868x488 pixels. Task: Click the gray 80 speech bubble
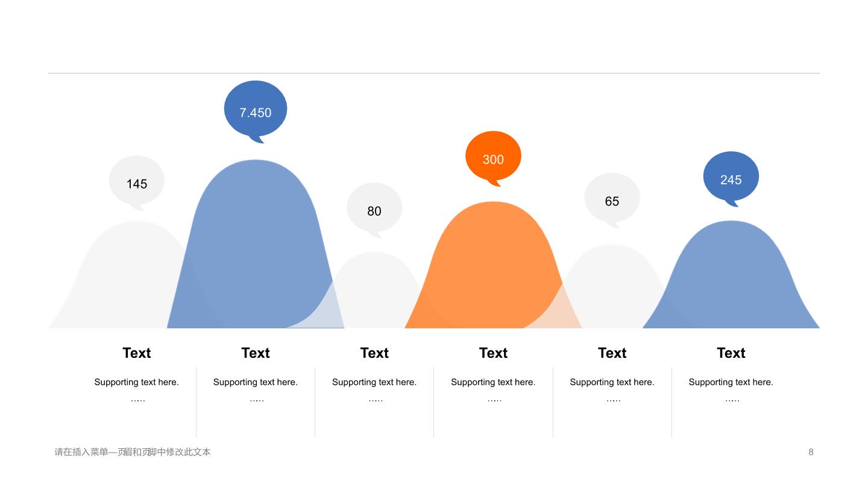click(x=374, y=210)
